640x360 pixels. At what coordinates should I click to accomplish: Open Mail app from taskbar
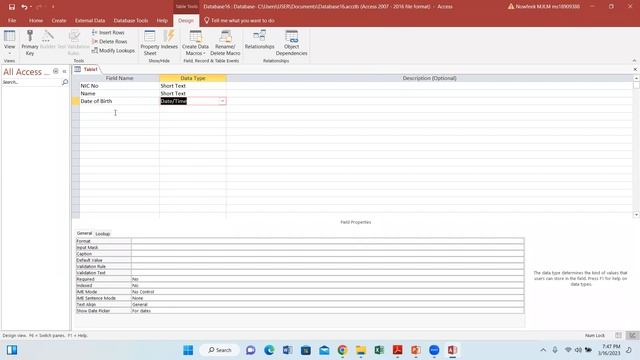pyautogui.click(x=324, y=350)
